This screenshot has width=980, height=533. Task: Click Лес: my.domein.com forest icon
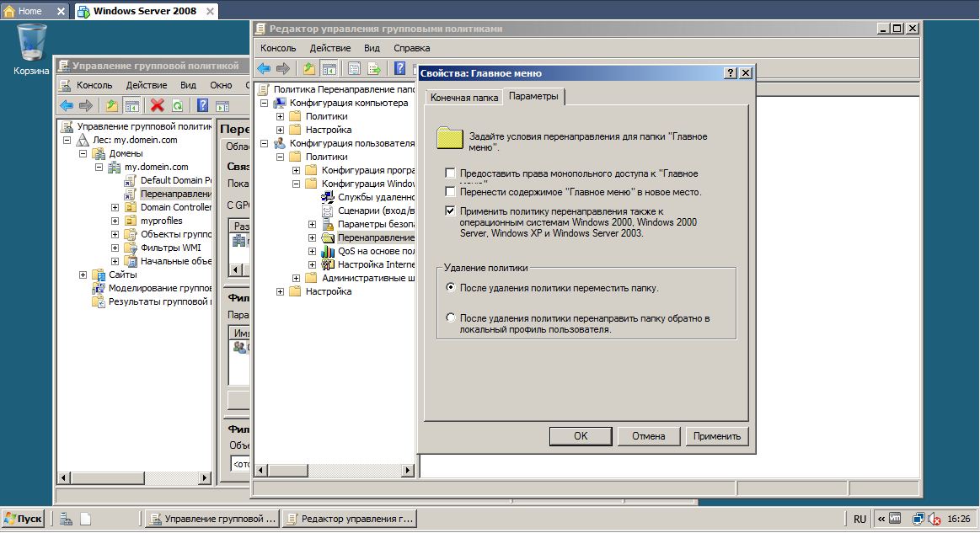click(83, 140)
